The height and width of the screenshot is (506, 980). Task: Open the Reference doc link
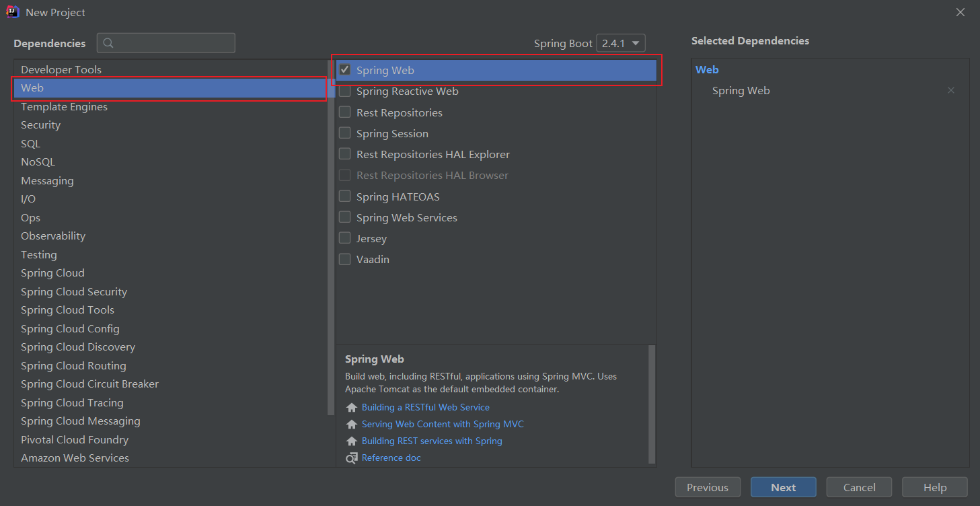point(391,458)
